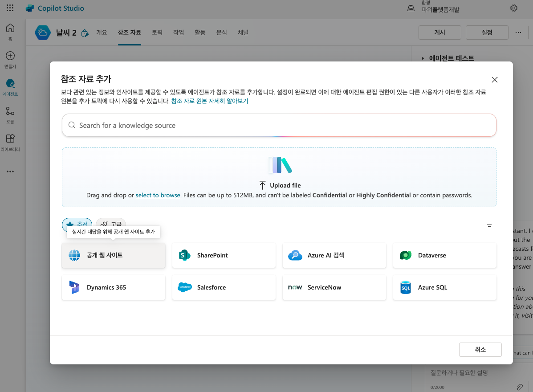533x392 pixels.
Task: Close the 참조 자료 추가 dialog
Action: (x=494, y=80)
